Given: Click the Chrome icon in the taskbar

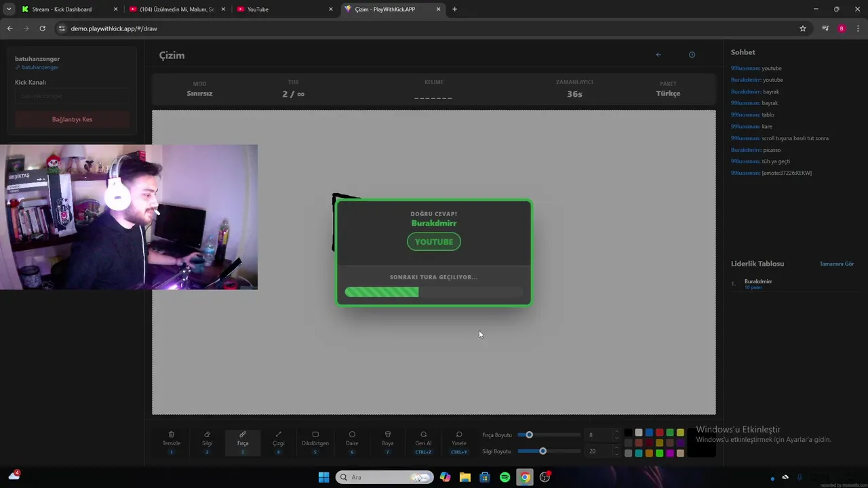Looking at the screenshot, I should point(524,477).
